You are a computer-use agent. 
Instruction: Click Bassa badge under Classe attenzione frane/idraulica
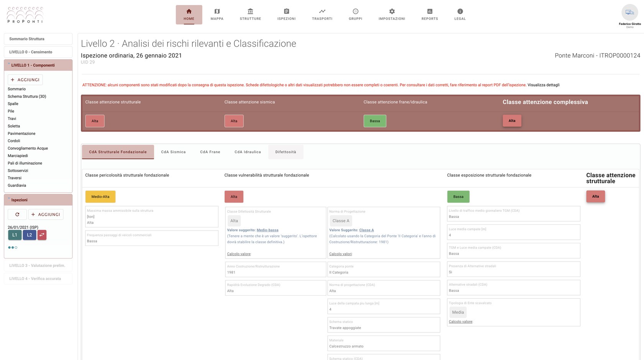pyautogui.click(x=375, y=121)
